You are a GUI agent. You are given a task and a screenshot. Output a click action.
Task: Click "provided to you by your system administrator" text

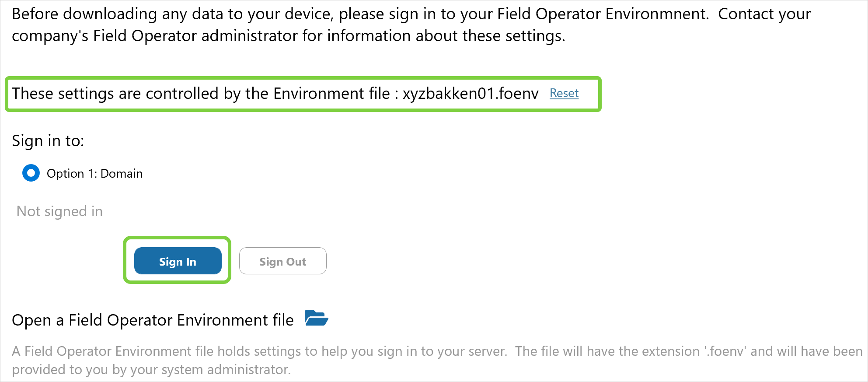point(151,370)
